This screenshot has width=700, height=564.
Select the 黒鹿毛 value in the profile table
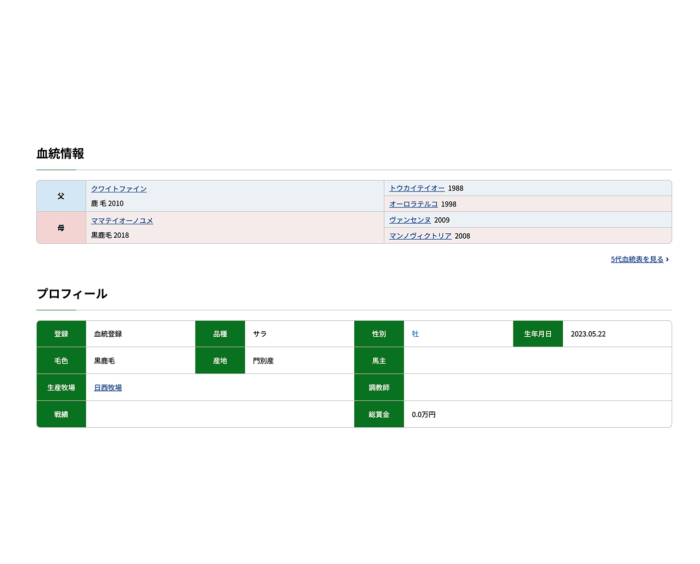point(104,360)
